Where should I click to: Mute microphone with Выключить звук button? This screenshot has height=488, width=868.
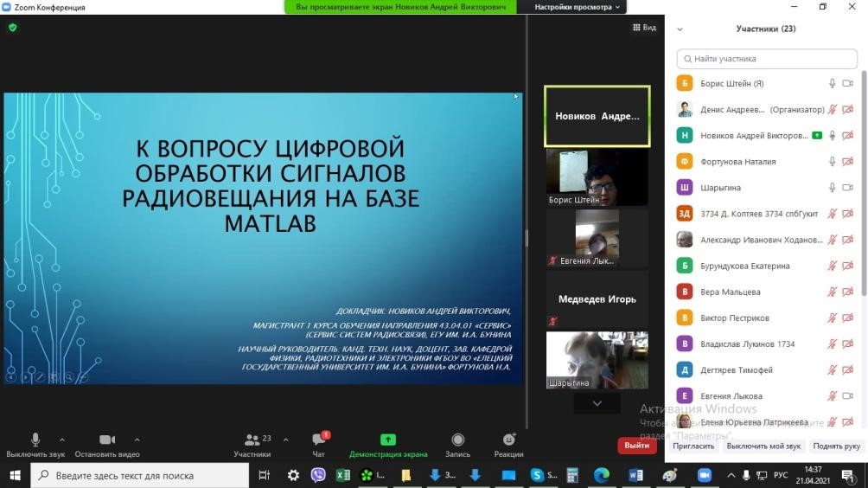pos(35,446)
